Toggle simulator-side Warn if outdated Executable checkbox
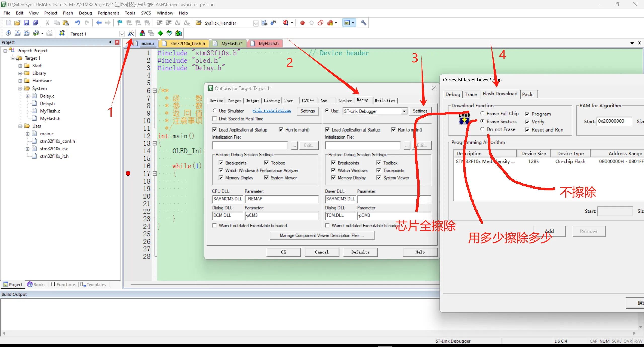Screen dimensions: 644x347 [215, 226]
